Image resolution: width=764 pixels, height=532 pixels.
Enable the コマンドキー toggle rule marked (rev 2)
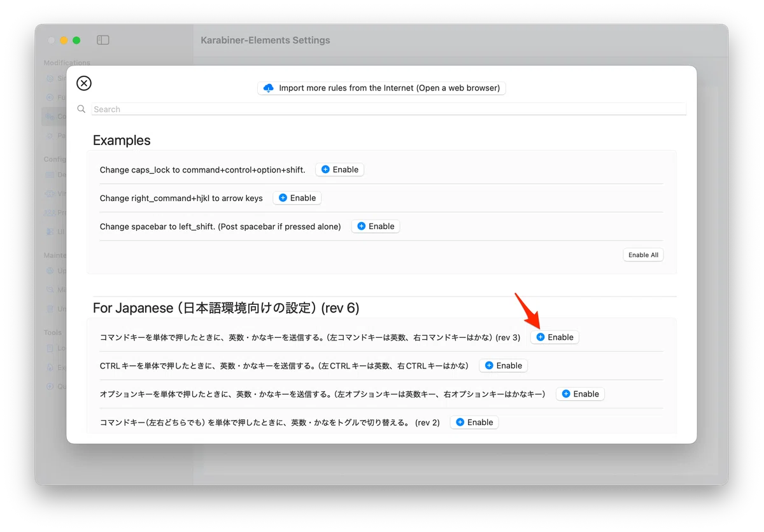pos(474,422)
